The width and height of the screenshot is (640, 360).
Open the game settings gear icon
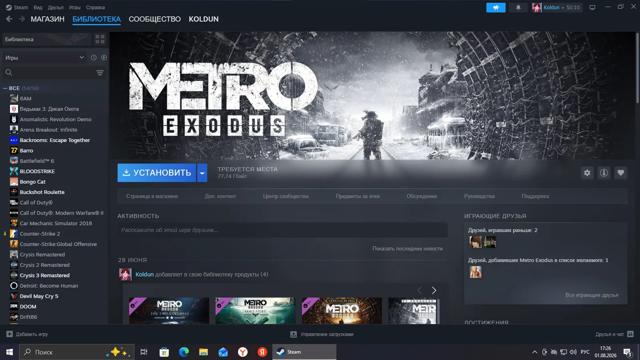[587, 173]
